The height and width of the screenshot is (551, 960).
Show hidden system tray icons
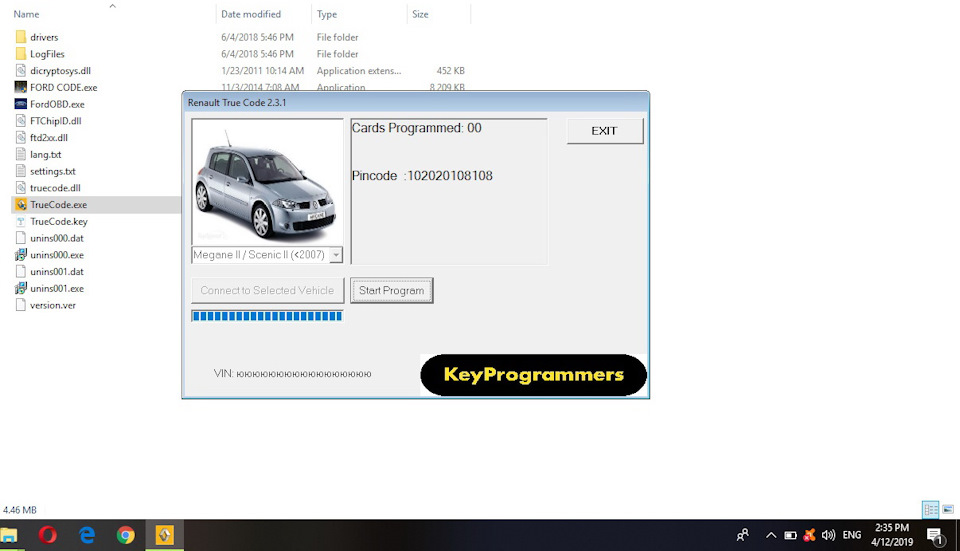click(771, 535)
